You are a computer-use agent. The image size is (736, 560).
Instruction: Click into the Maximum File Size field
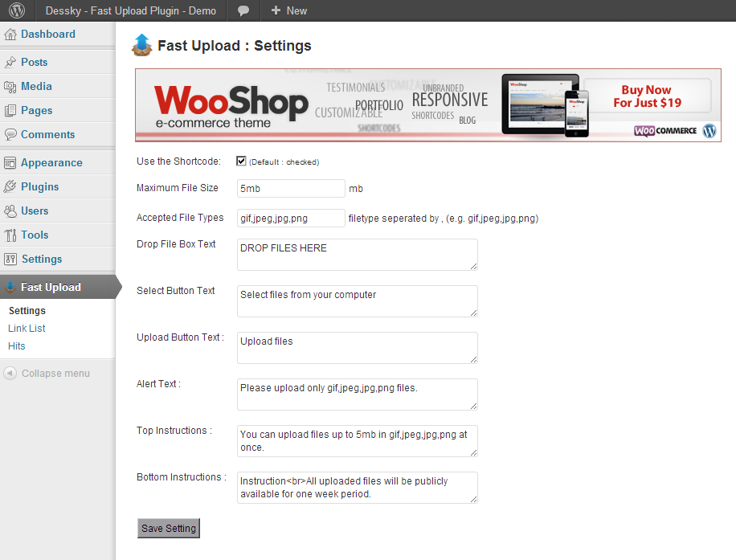click(291, 188)
